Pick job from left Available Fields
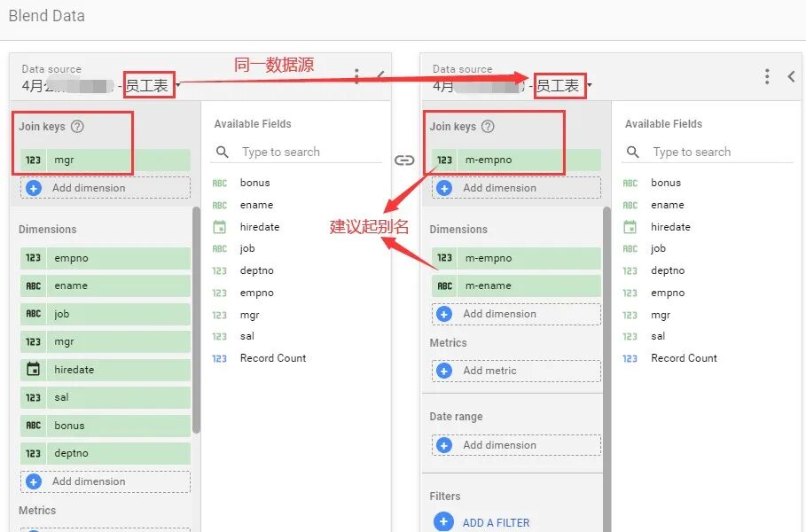Viewport: 806px width, 532px height. tap(247, 249)
